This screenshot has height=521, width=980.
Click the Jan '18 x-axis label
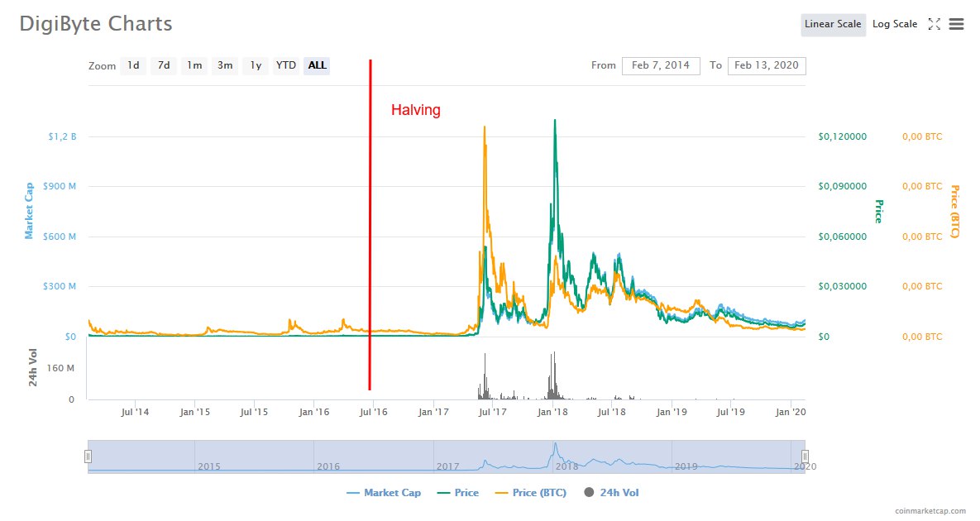(x=552, y=413)
